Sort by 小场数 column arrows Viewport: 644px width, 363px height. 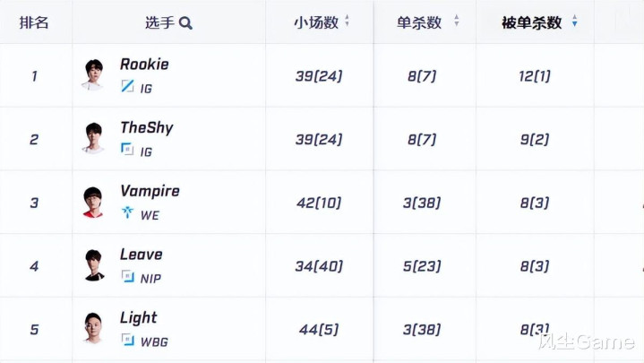[348, 22]
